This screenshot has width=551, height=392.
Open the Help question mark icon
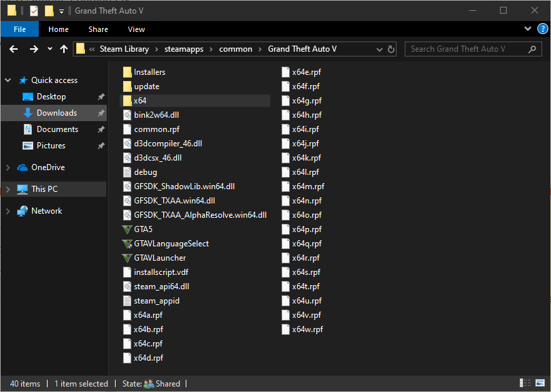click(x=541, y=29)
